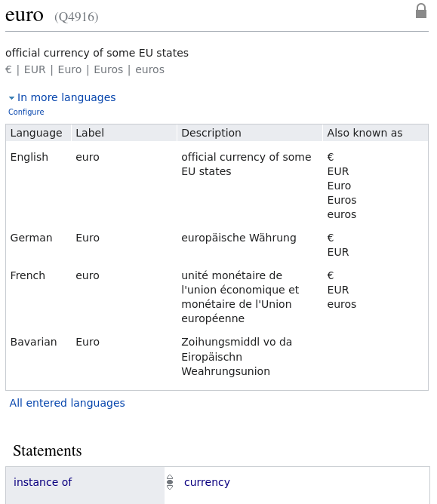Click the euro page title heading
The height and width of the screenshot is (504, 437).
24,15
